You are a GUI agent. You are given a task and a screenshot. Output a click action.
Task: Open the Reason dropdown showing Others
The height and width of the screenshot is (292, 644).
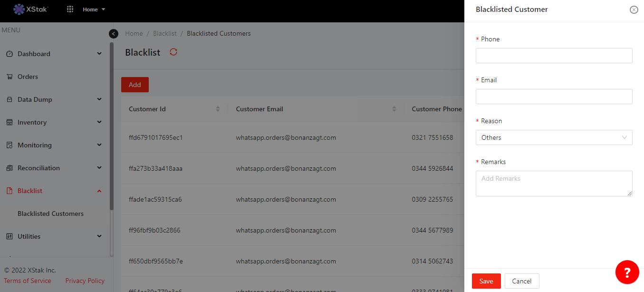click(x=554, y=137)
